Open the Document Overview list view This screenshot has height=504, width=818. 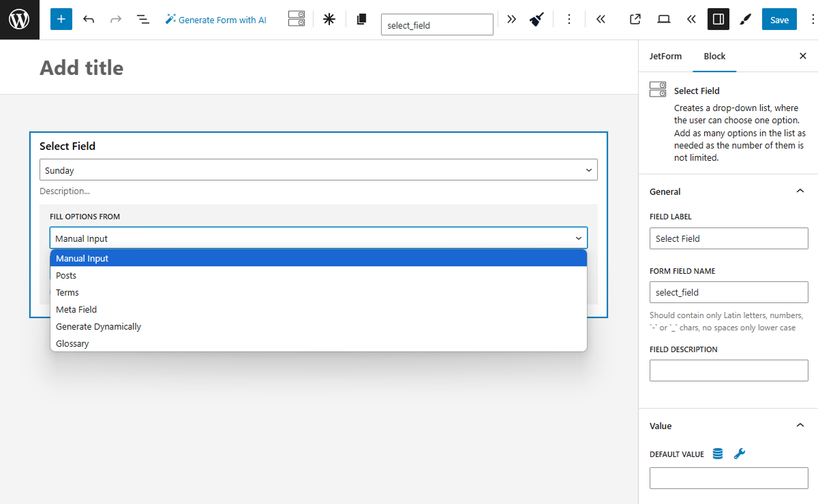[x=142, y=19]
